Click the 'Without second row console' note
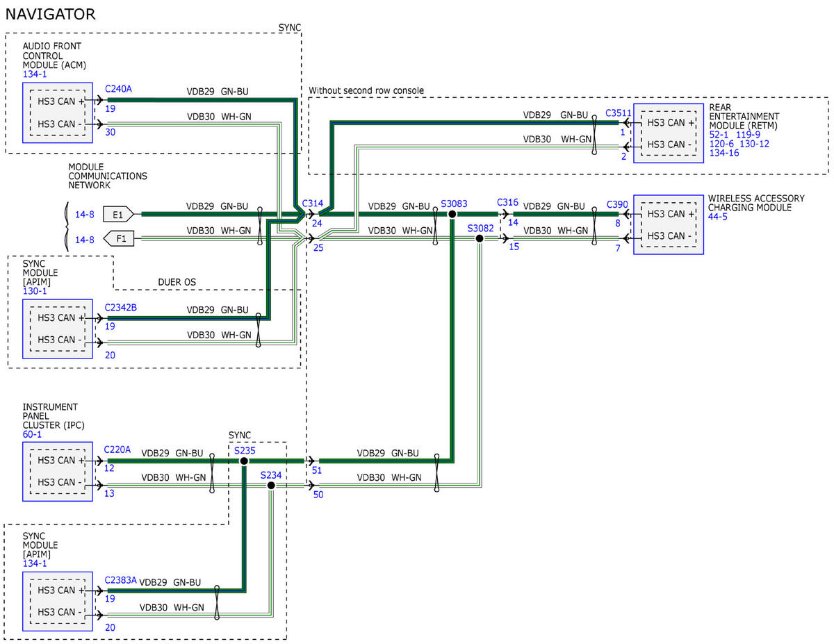The height and width of the screenshot is (644, 834). (366, 91)
